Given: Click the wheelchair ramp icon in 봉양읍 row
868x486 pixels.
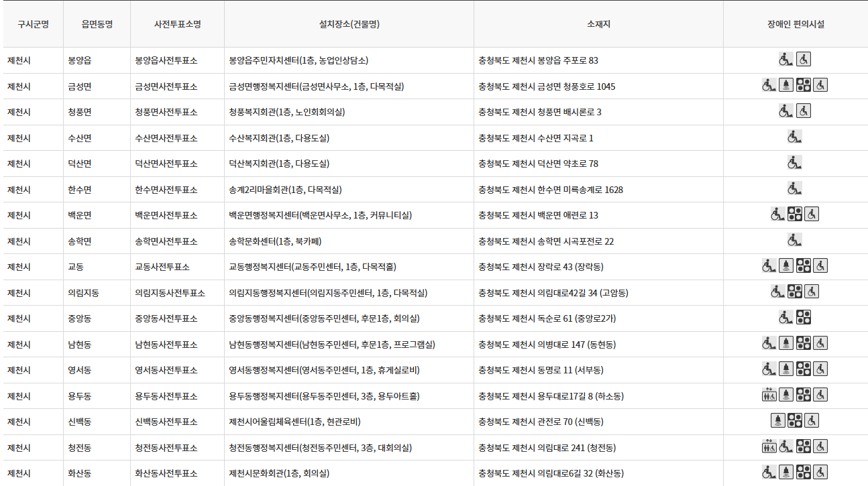Looking at the screenshot, I should [787, 59].
